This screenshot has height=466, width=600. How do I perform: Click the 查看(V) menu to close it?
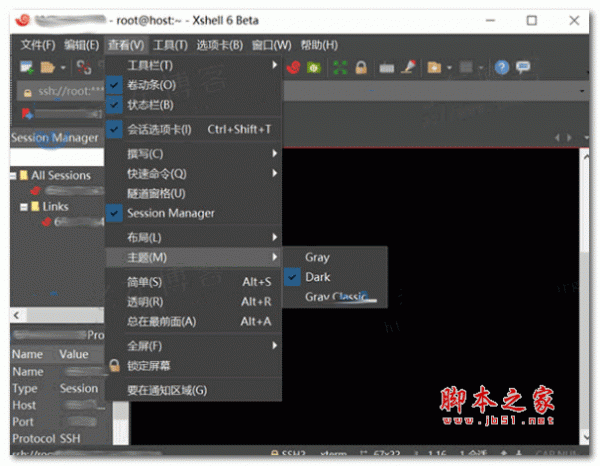coord(126,45)
